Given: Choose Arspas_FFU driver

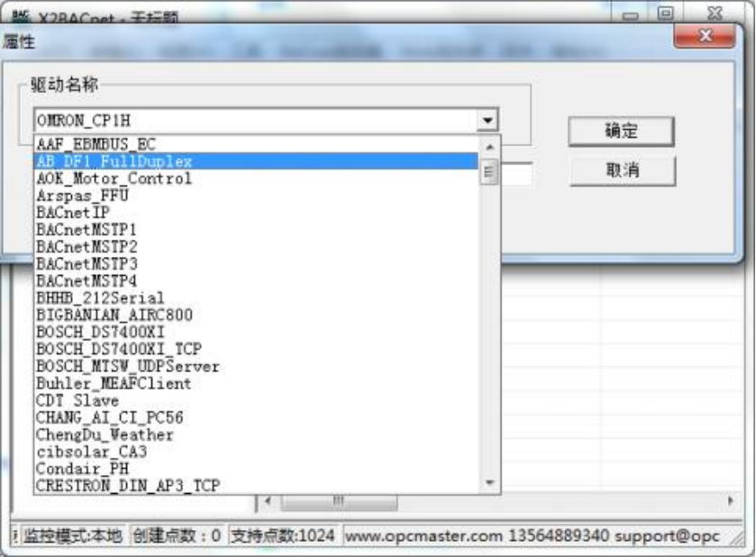Looking at the screenshot, I should click(x=256, y=196).
